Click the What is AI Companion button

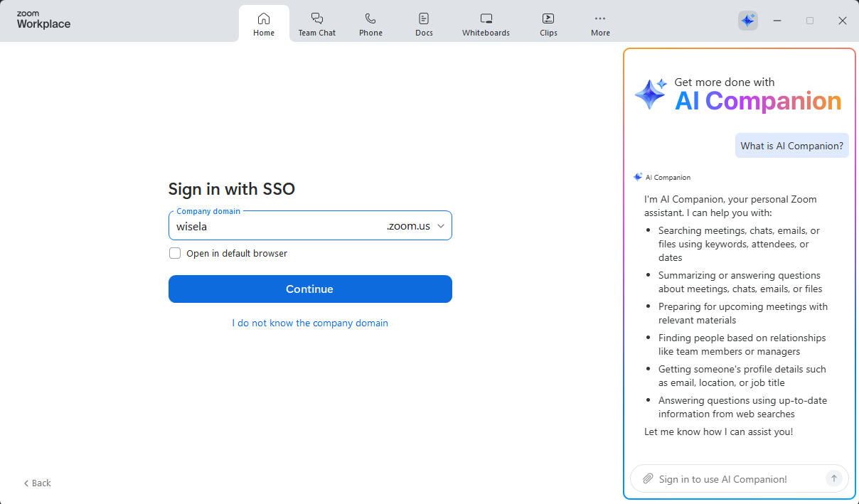pyautogui.click(x=791, y=145)
